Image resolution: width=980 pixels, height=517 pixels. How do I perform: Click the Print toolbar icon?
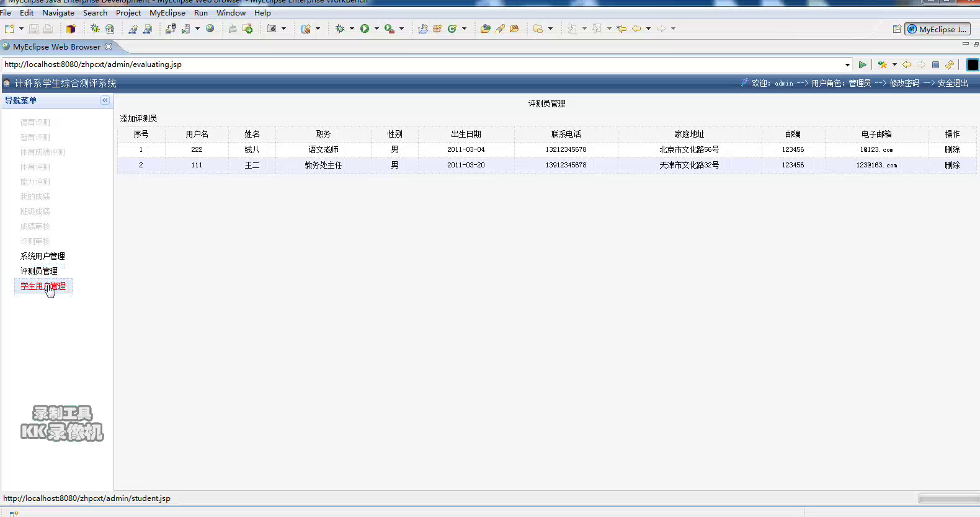[48, 29]
